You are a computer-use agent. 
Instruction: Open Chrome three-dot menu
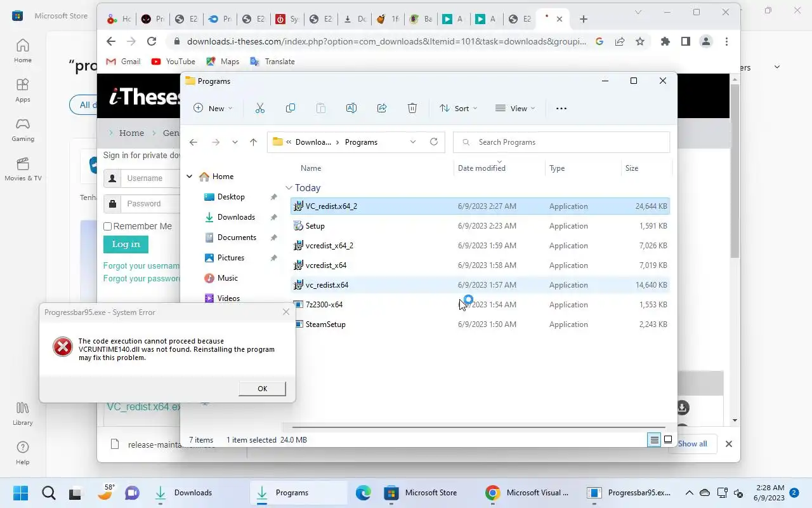[x=726, y=41]
